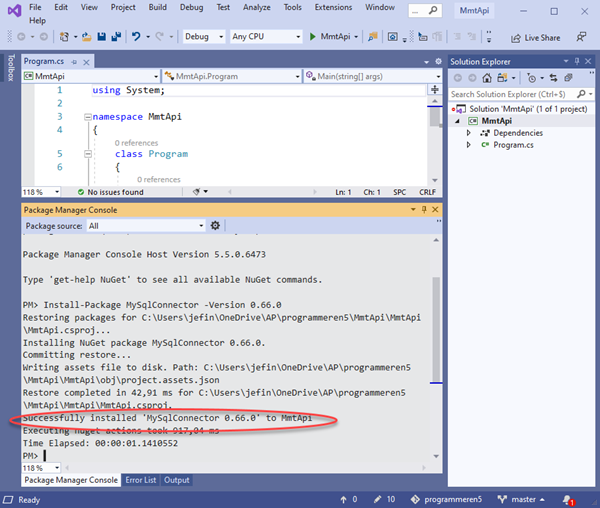Click the Home icon in Solution Explorer
This screenshot has width=600, height=508.
coord(487,78)
